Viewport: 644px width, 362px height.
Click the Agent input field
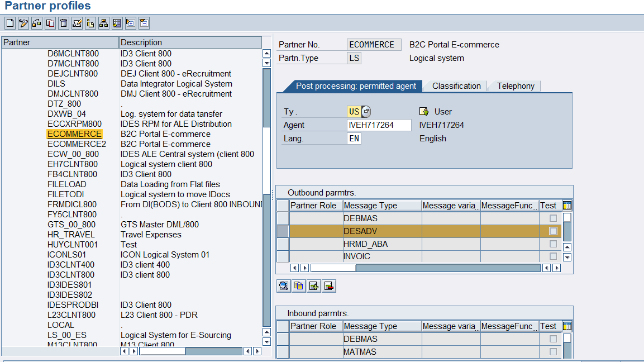click(x=379, y=125)
